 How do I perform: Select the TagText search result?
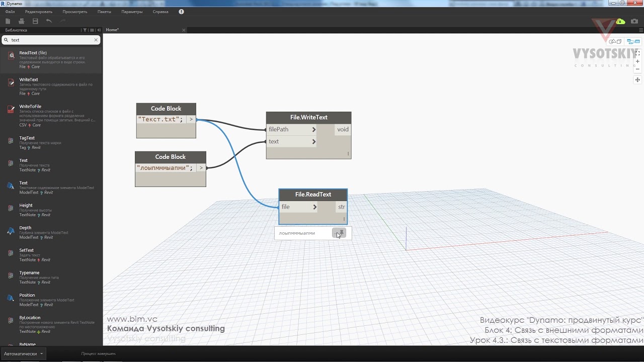coord(51,142)
